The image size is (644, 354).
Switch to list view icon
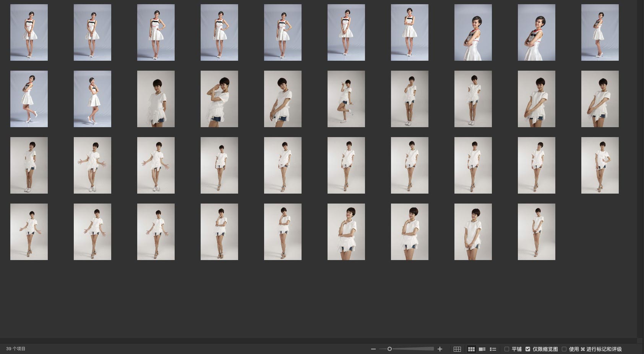pos(493,349)
